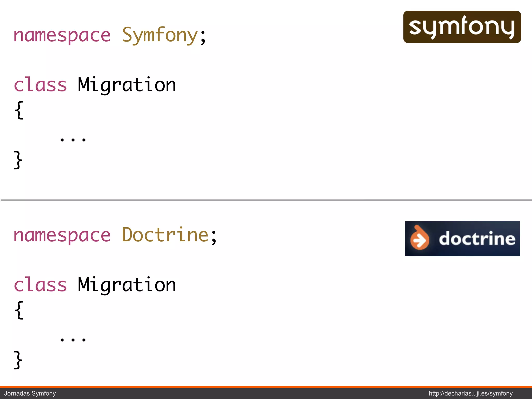
Task: Click opening brace of Symfony class
Action: click(x=19, y=110)
